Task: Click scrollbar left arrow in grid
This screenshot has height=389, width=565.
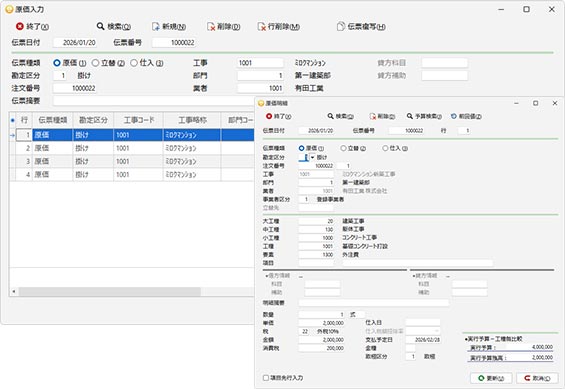Action: tap(14, 291)
